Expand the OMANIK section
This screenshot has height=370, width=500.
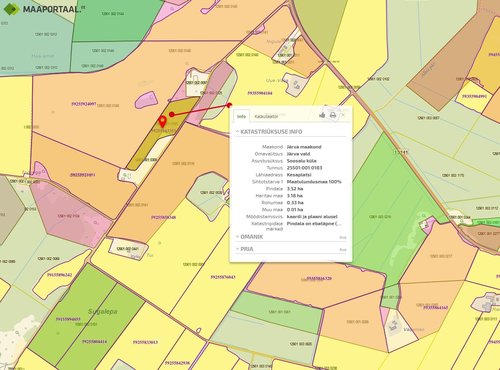tap(250, 237)
